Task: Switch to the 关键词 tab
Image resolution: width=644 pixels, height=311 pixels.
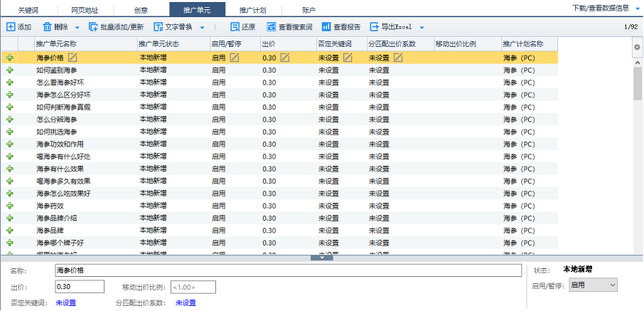Action: (28, 10)
